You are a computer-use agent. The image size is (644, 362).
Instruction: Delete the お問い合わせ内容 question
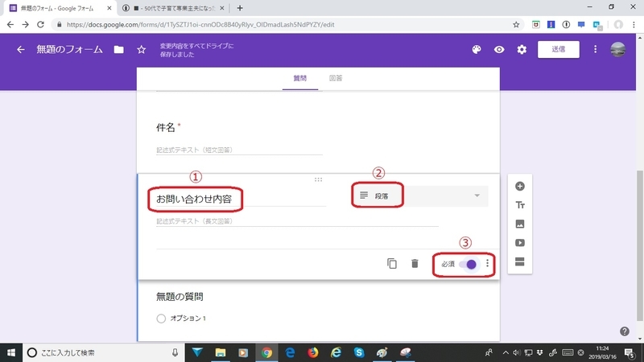[415, 264]
